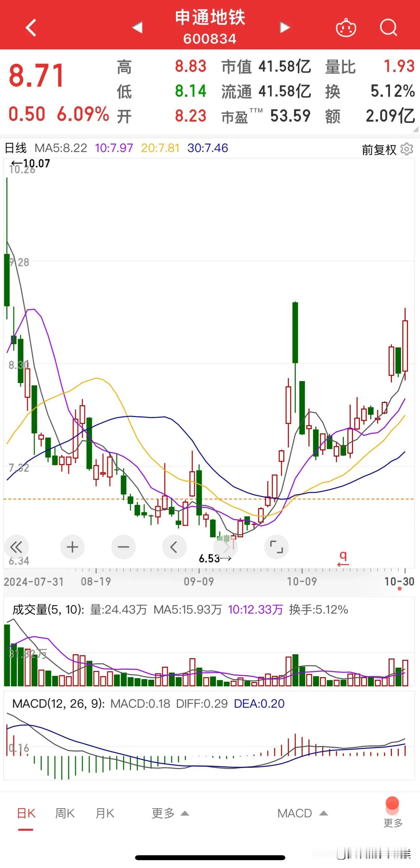Image resolution: width=420 pixels, height=868 pixels.
Task: Tap the yellow 20:7.81 MA label
Action: click(160, 148)
